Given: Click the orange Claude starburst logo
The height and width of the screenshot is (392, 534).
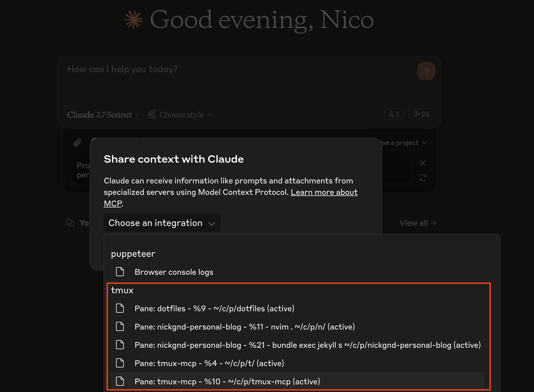Looking at the screenshot, I should point(133,20).
